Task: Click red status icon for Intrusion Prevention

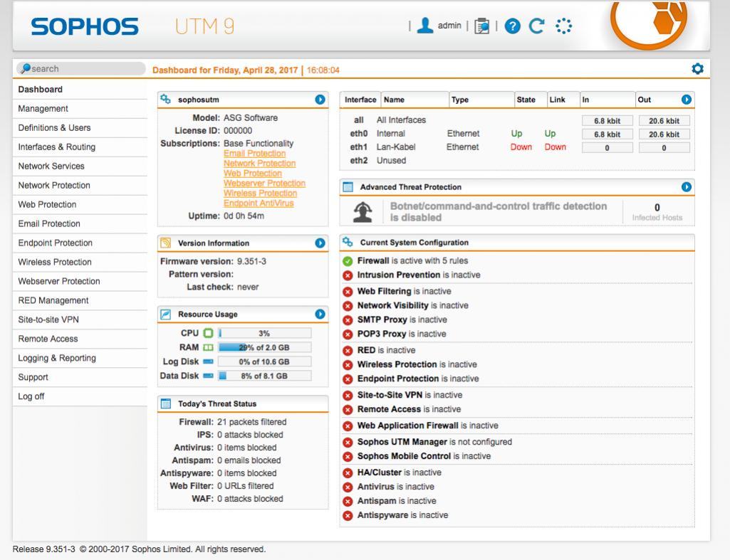Action: coord(348,275)
